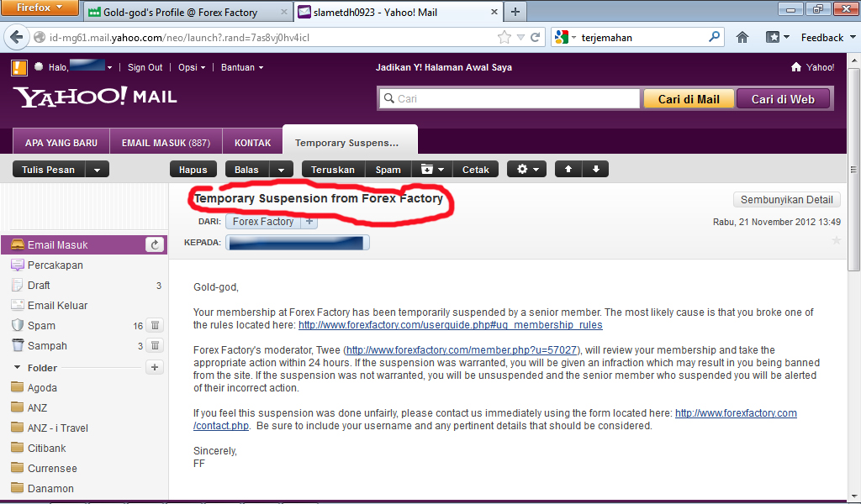Viewport: 861px width, 504px height.
Task: Click the Sign Out link
Action: coord(145,67)
